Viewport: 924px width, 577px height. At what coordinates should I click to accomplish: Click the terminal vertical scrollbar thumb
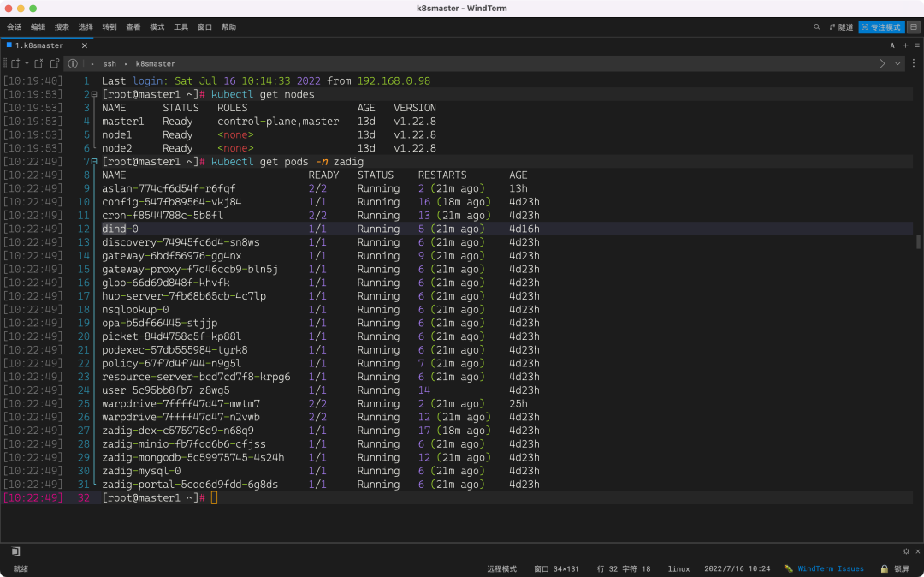[x=919, y=241]
